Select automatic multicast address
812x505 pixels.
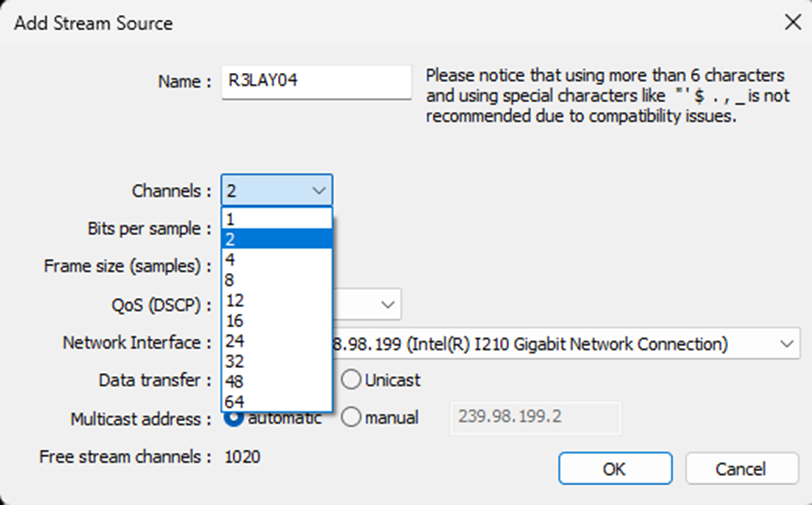coord(236,418)
